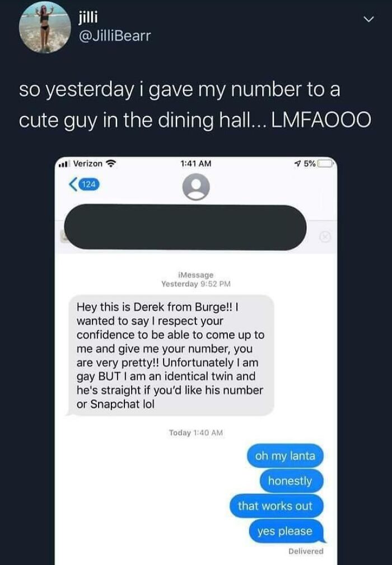Tap the 5% battery indicator

[319, 164]
